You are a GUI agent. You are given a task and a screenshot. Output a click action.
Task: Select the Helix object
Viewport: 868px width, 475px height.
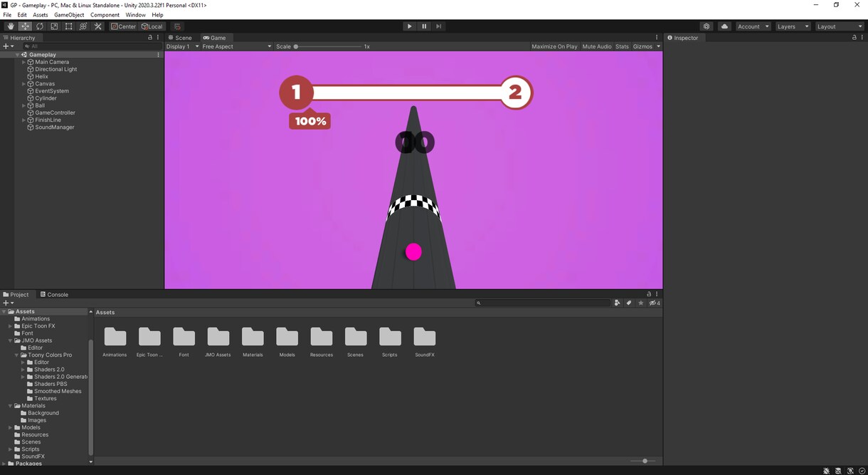[41, 76]
